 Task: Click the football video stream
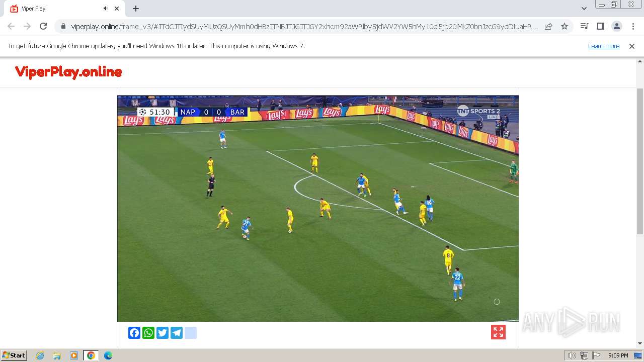tap(318, 209)
